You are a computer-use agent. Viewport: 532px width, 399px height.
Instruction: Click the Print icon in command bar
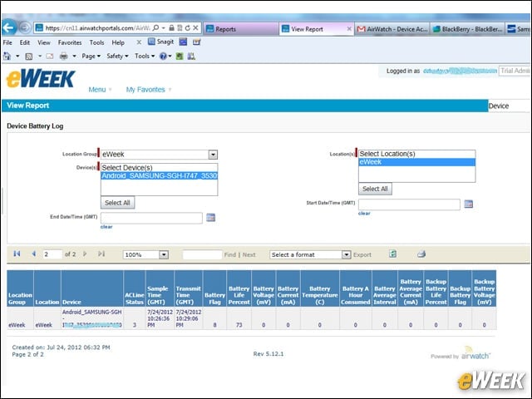pyautogui.click(x=63, y=56)
